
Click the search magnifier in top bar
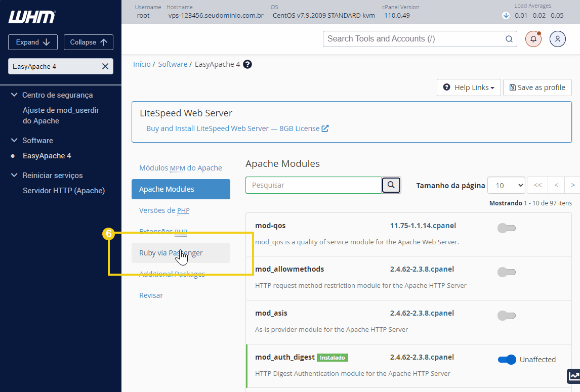pos(509,39)
